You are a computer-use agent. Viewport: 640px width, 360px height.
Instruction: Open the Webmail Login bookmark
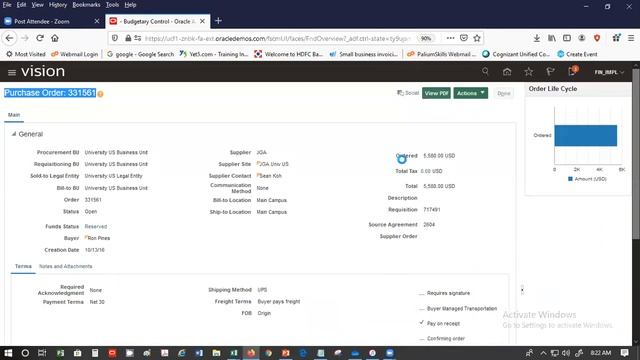pyautogui.click(x=75, y=54)
